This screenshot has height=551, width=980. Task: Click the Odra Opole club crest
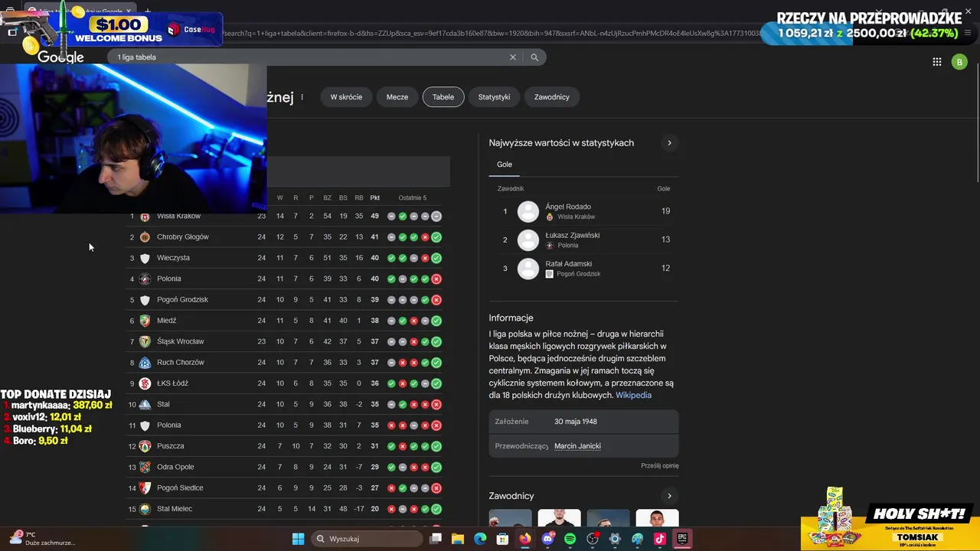click(x=145, y=467)
